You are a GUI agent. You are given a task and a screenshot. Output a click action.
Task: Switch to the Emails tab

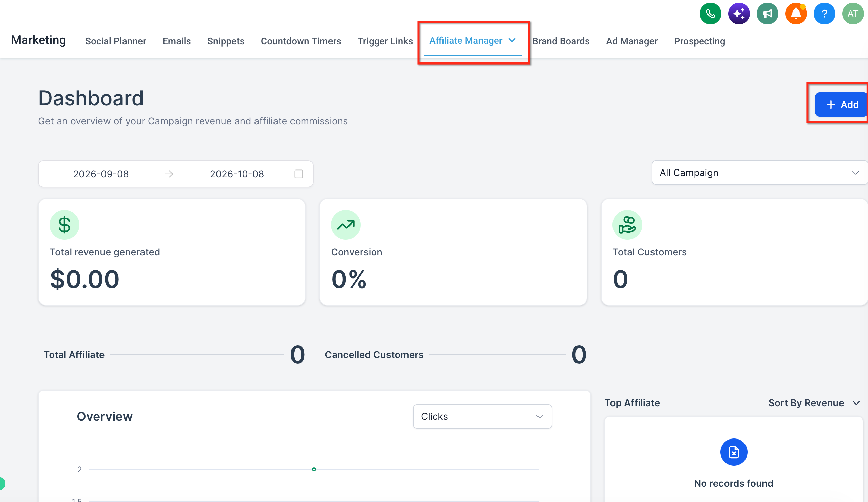click(177, 41)
